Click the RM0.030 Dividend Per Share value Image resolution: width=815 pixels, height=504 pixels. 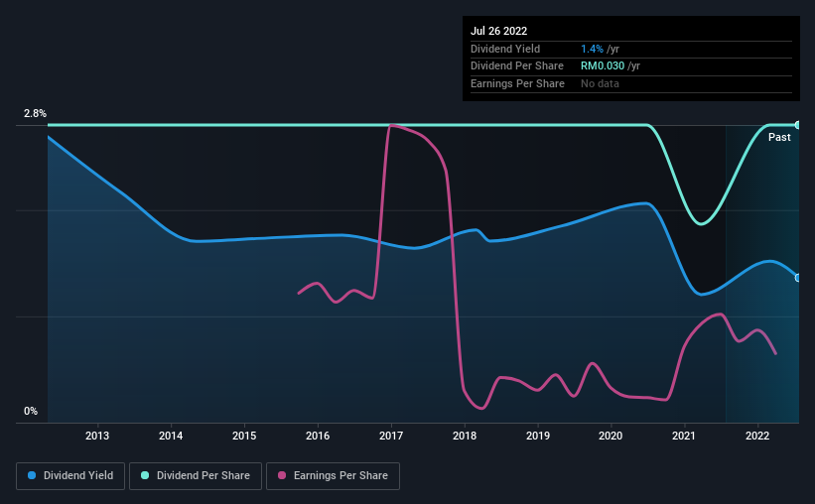tap(603, 66)
